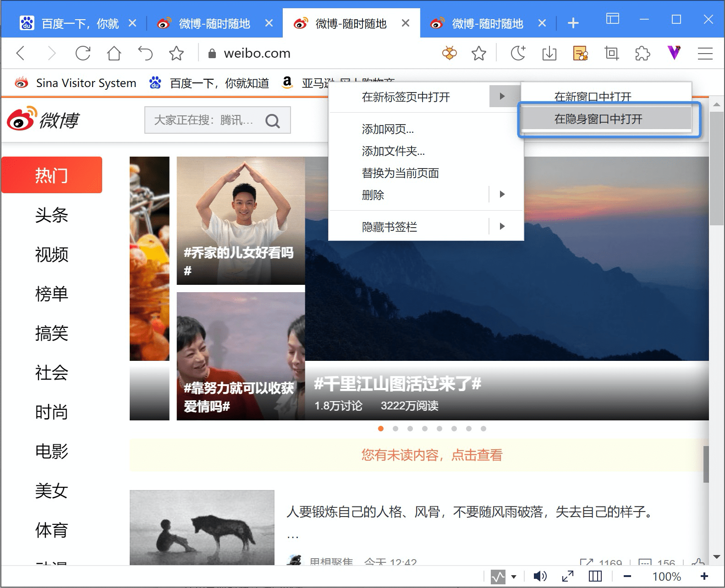Screen dimensions: 725x588
Task: Open the tab overview icon in title bar
Action: (613, 19)
